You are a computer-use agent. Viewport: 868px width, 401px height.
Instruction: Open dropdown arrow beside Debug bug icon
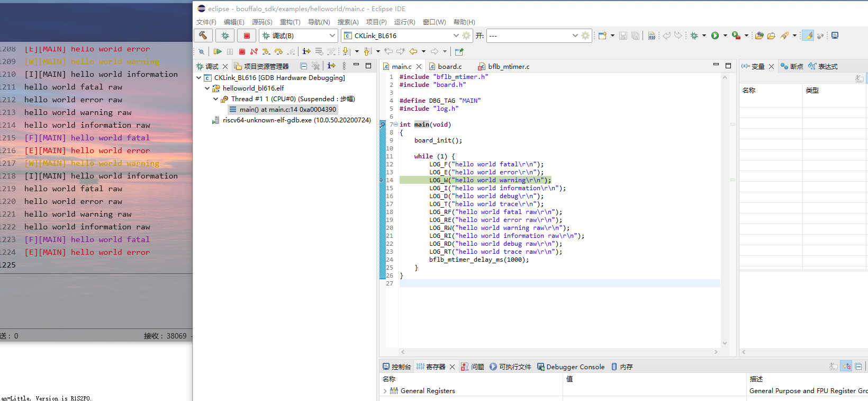704,35
